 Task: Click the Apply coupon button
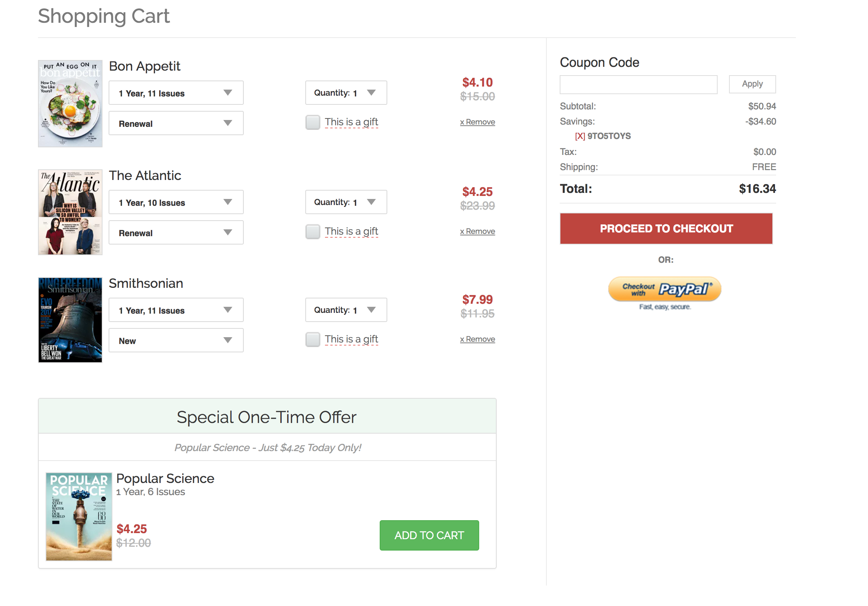tap(752, 84)
